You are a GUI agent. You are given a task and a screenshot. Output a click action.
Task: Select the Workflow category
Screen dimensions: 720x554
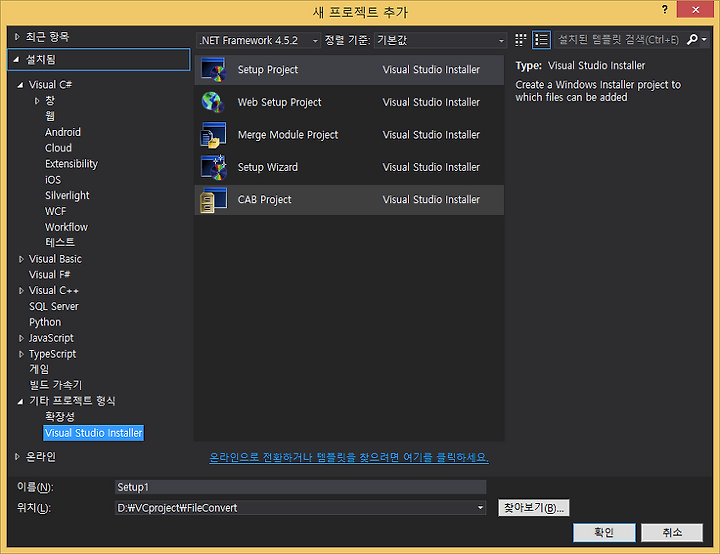click(66, 227)
